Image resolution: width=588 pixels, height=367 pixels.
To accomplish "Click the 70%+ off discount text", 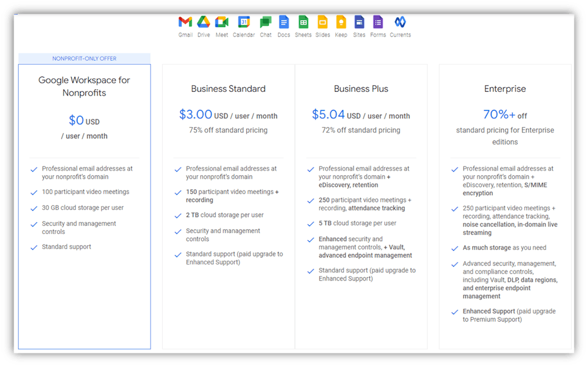I will click(x=505, y=115).
